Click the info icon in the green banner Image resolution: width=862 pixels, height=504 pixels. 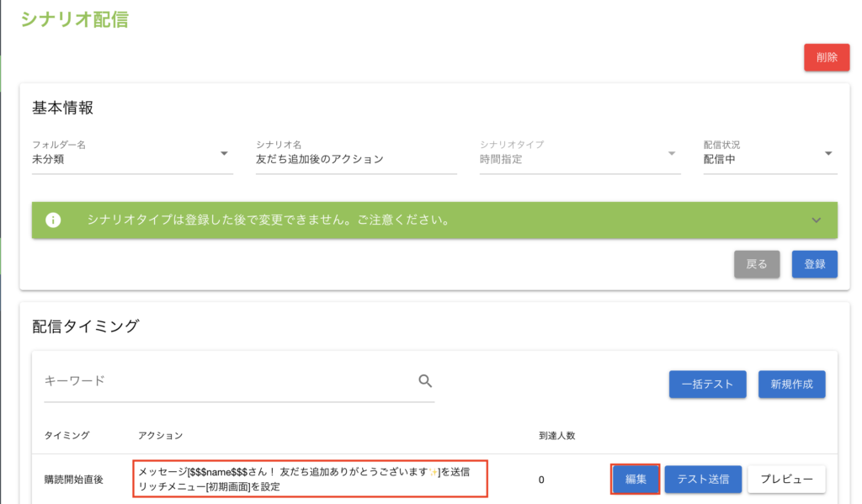53,220
